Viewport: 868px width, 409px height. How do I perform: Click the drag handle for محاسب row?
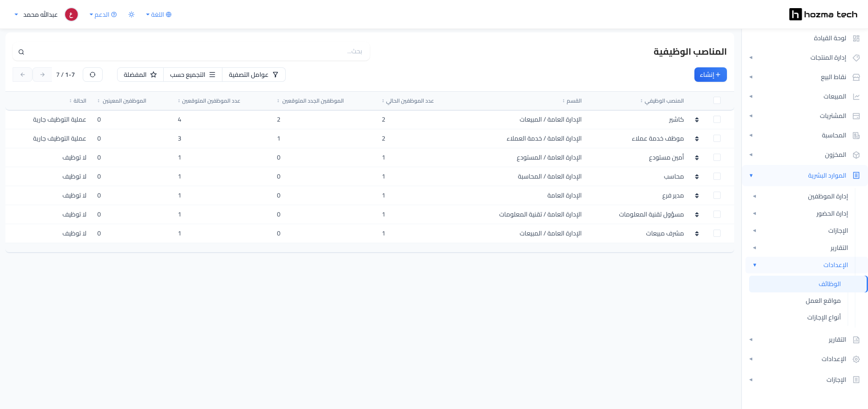pos(697,177)
